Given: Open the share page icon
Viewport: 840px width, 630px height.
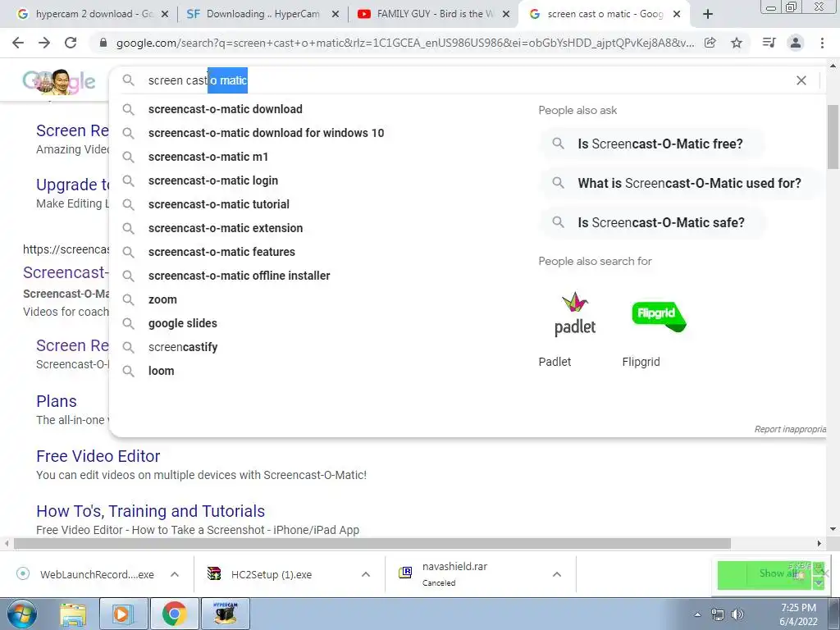Looking at the screenshot, I should click(710, 43).
